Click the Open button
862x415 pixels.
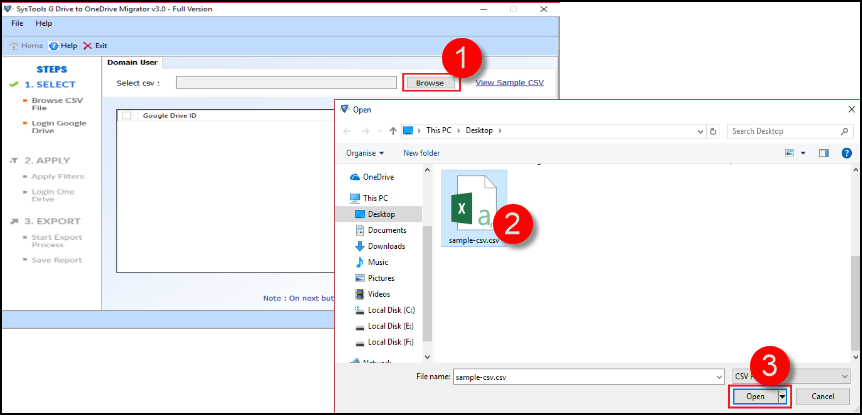click(x=755, y=396)
